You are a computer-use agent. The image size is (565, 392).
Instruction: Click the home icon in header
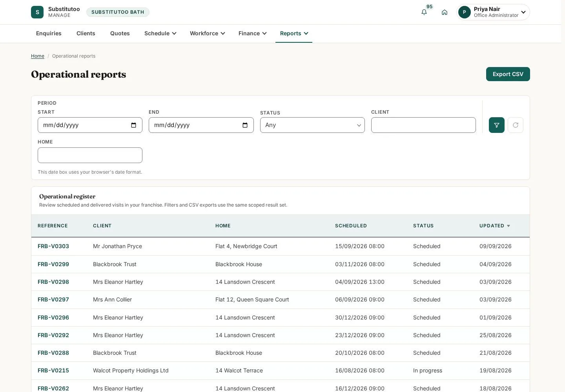click(x=445, y=12)
